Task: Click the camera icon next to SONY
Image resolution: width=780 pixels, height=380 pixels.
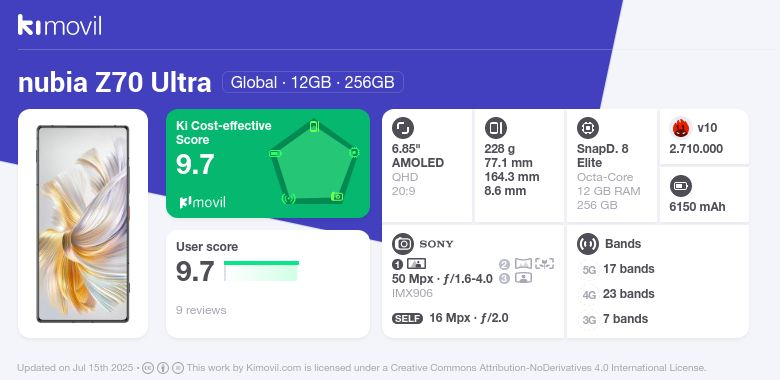Action: point(402,244)
